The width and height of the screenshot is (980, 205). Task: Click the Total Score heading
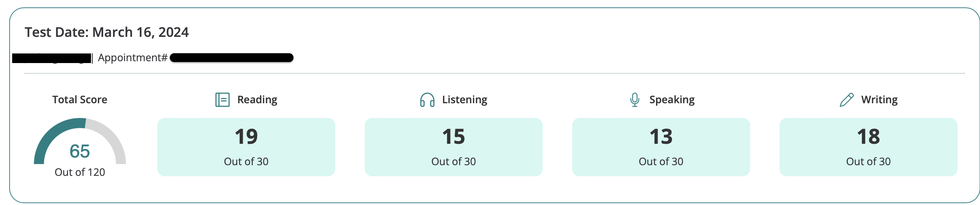[80, 100]
